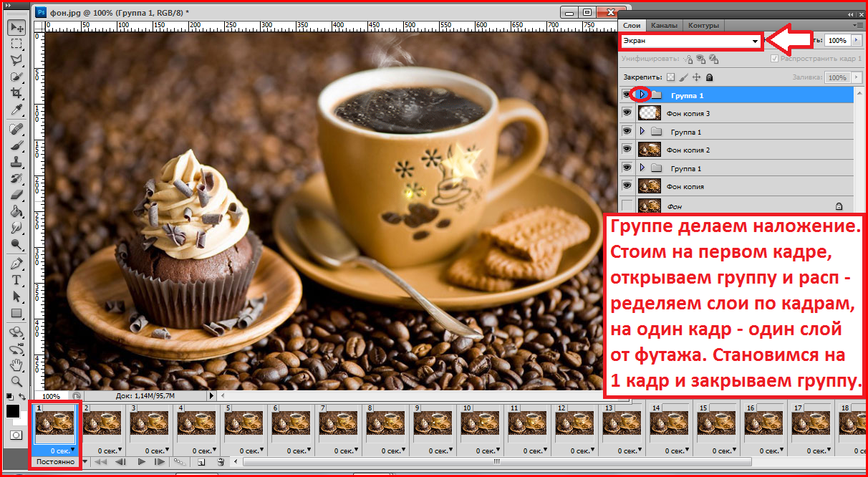Select the Crop tool
This screenshot has height=477, width=868.
[16, 93]
